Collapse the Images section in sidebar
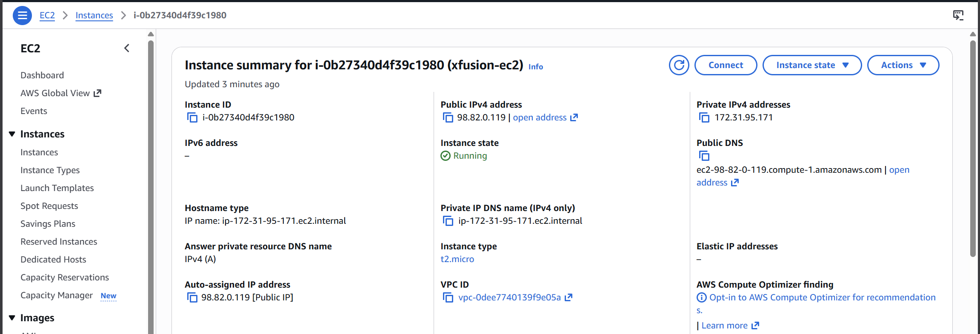 click(x=12, y=318)
